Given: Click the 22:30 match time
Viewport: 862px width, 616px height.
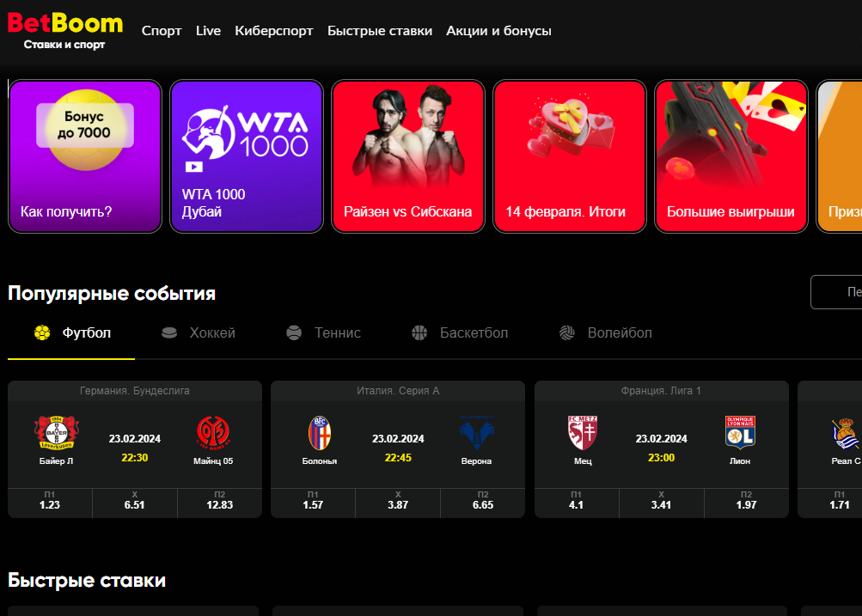Looking at the screenshot, I should (x=135, y=458).
